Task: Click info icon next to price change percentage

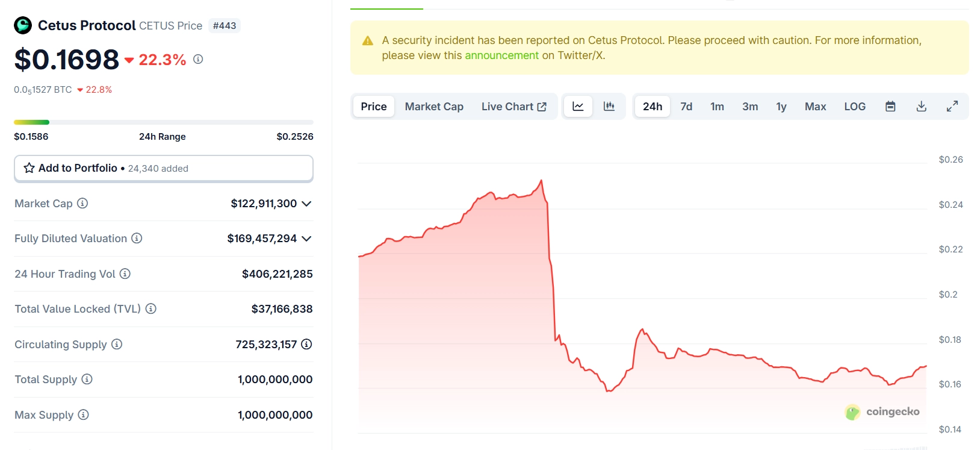Action: coord(198,59)
